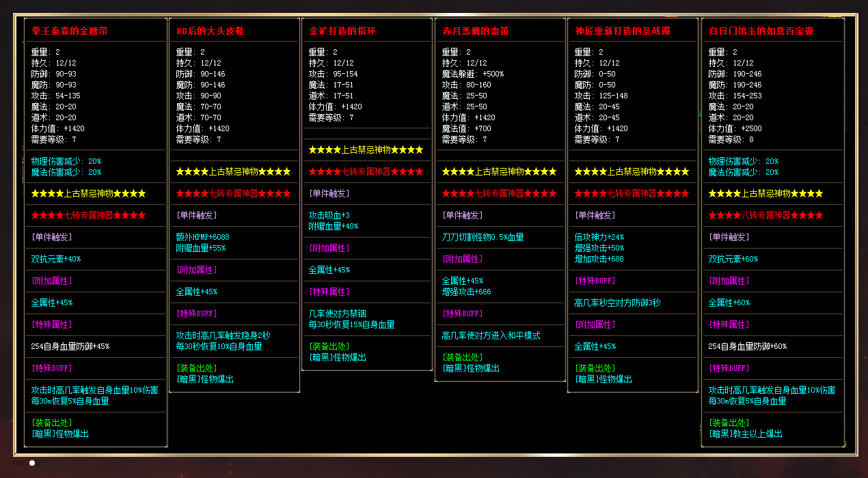This screenshot has height=478, width=868.
Task: Click the red-starred 八转专属神器 line
Action: [x=765, y=215]
